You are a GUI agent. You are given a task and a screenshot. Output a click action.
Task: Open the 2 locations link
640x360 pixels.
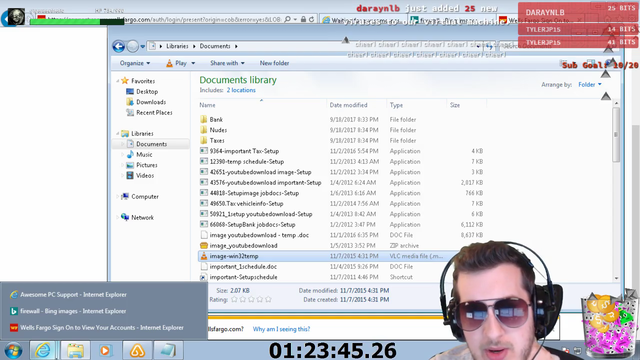tap(241, 90)
